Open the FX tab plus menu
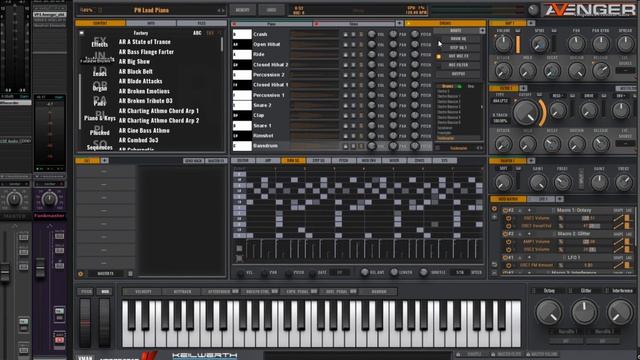 click(104, 161)
